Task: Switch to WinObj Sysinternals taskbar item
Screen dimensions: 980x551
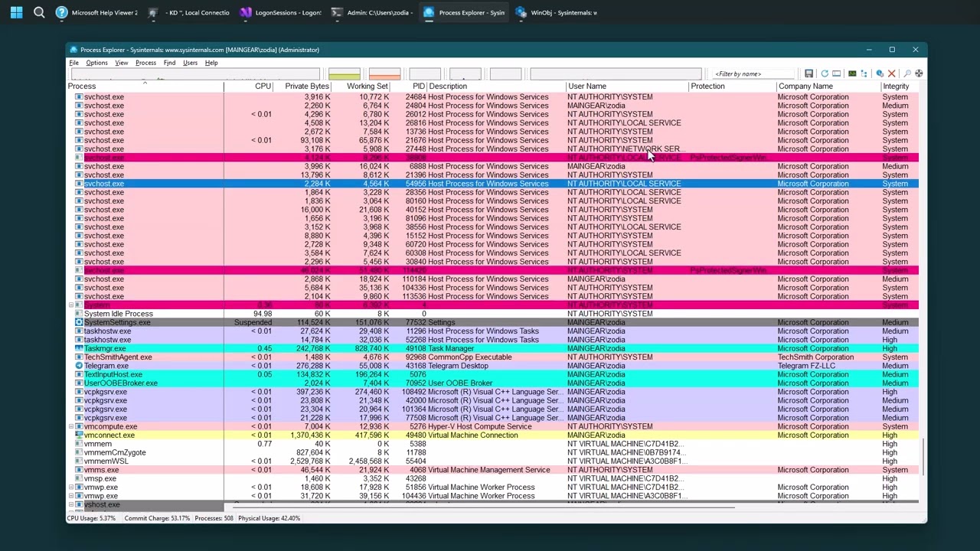Action: coord(556,12)
